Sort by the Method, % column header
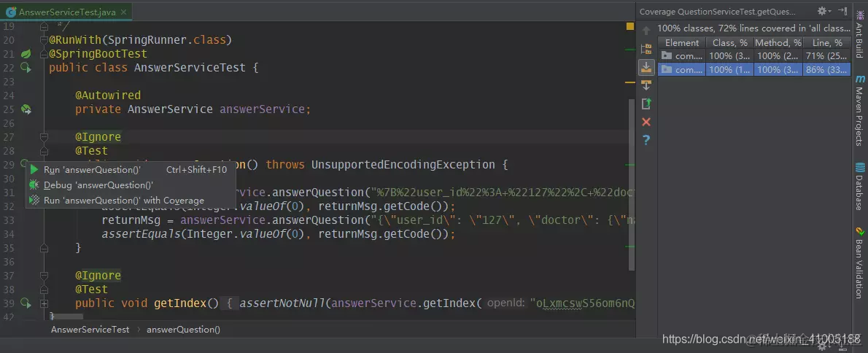 779,42
